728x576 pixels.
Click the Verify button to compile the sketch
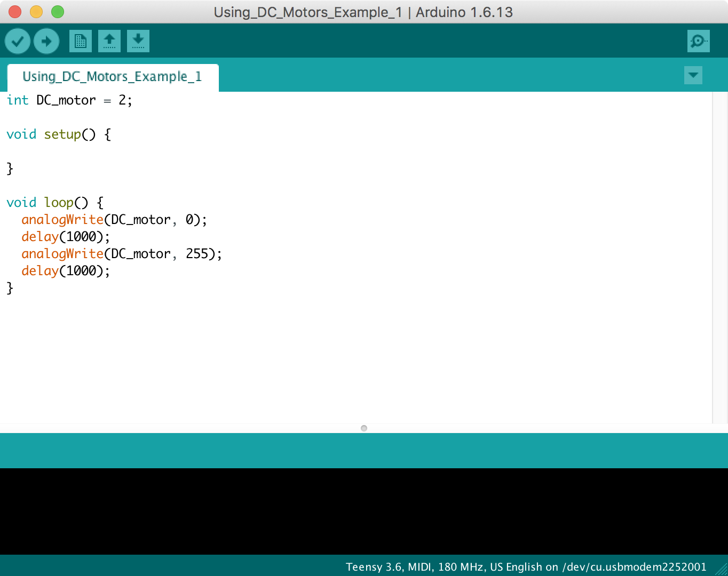[x=17, y=41]
